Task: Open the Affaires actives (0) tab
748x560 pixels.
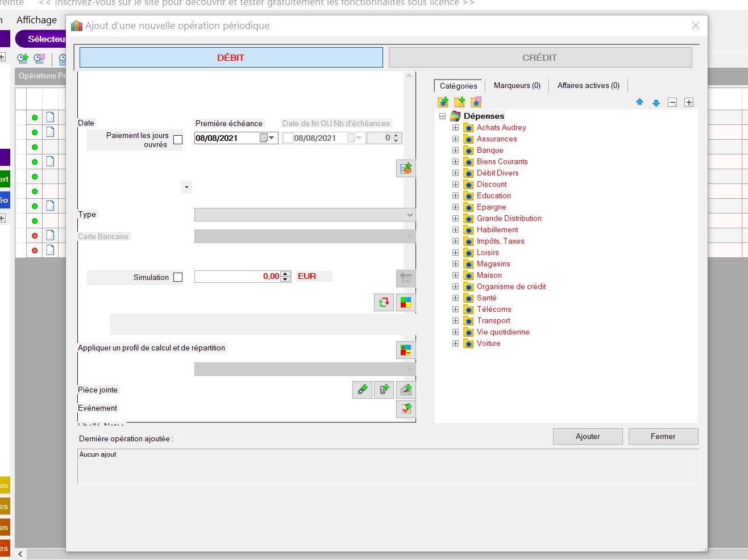Action: pos(588,86)
